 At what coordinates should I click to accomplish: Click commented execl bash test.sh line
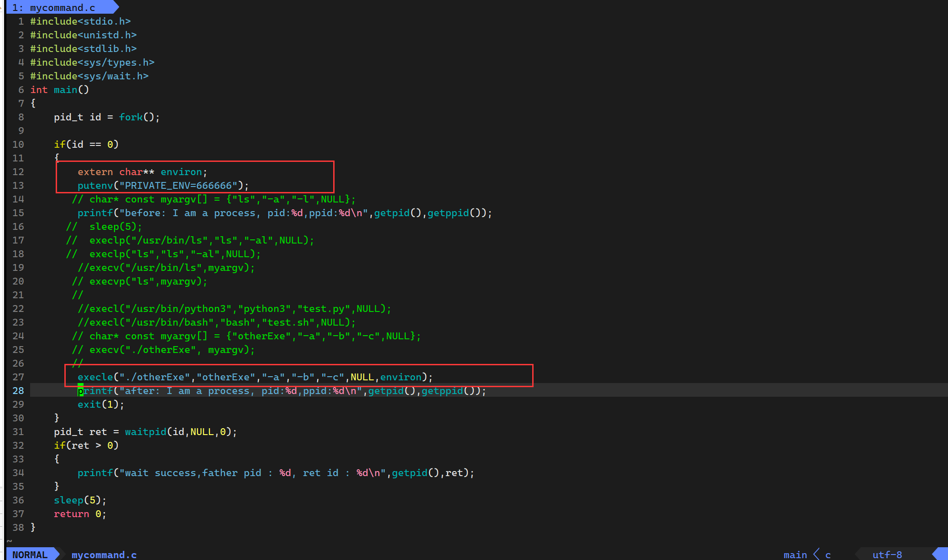pyautogui.click(x=217, y=322)
